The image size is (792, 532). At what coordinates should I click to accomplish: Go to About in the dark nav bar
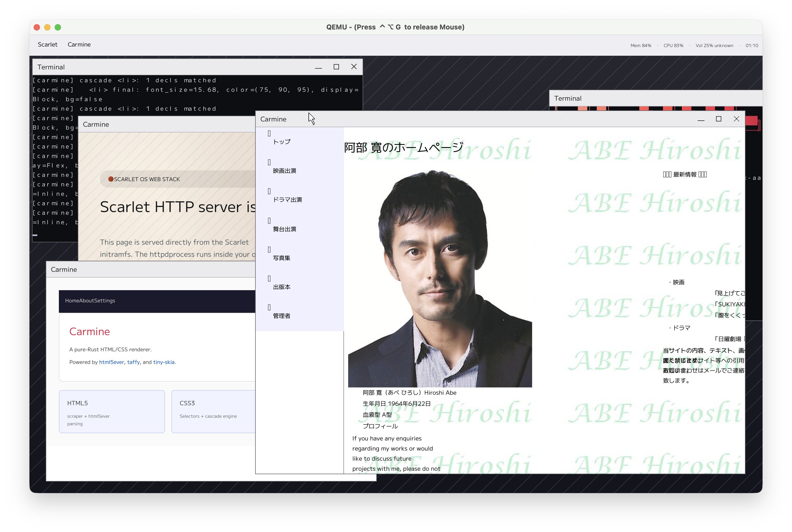[86, 301]
